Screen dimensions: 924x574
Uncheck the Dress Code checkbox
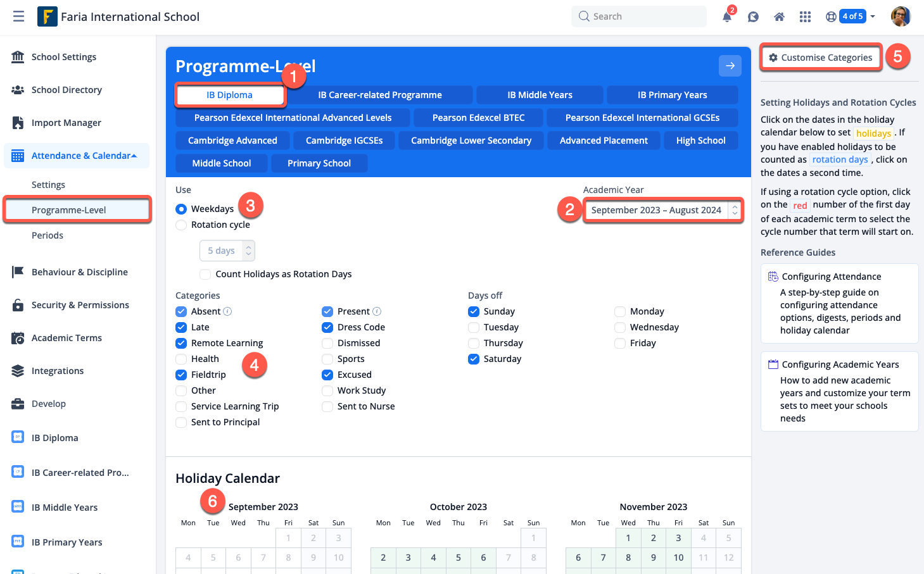(327, 327)
